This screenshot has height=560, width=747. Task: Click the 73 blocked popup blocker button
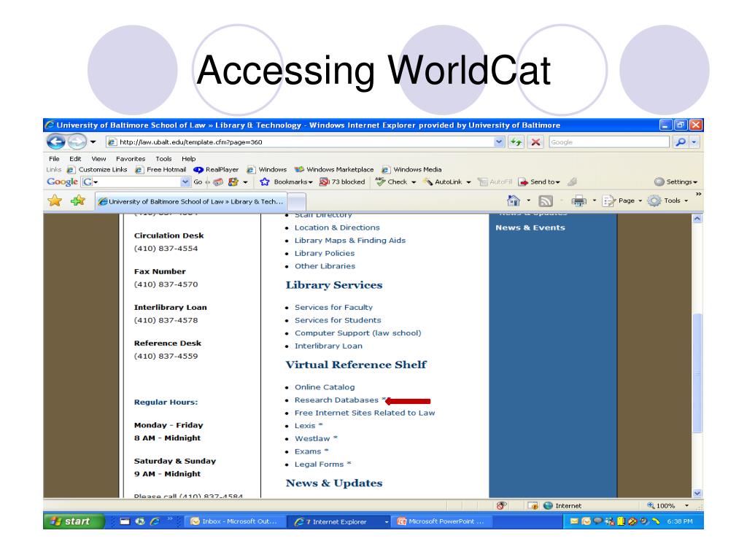(x=342, y=182)
